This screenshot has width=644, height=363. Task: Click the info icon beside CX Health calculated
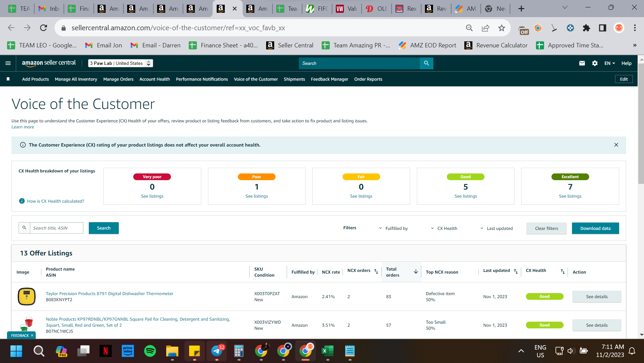coord(22,201)
